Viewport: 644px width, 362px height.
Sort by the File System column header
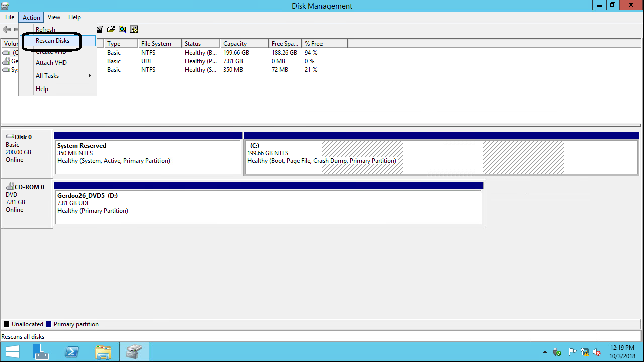(159, 44)
